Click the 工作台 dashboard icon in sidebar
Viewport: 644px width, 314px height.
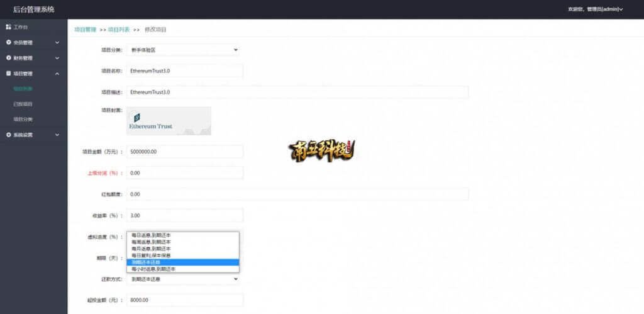point(8,28)
